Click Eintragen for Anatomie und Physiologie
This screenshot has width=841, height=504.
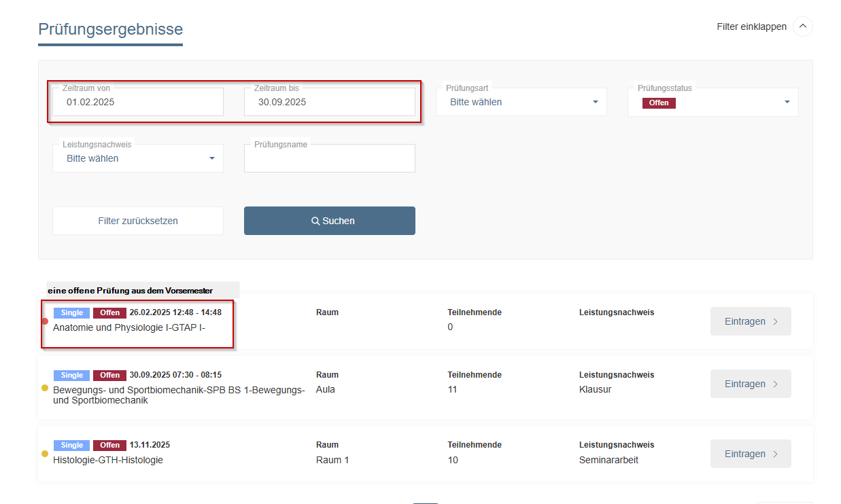click(751, 321)
